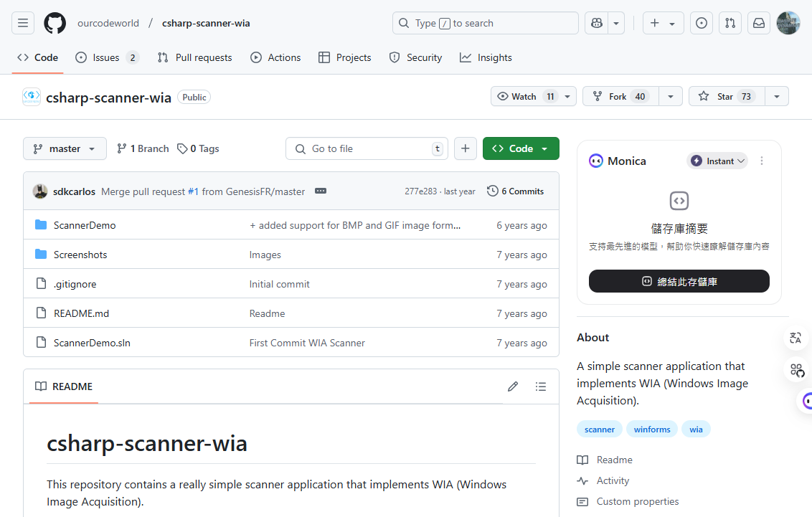Open the First Commit WIA Scanner message
This screenshot has height=517, width=812.
pyautogui.click(x=307, y=343)
